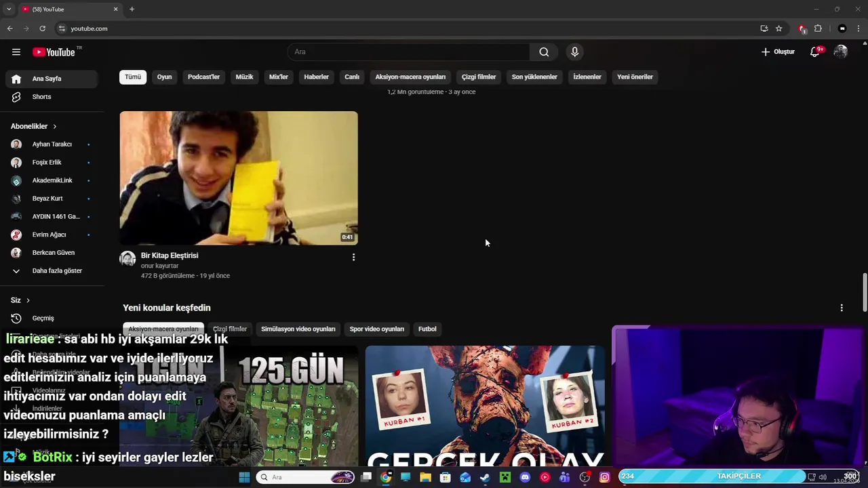Open Yeni konular keşfedin three-dot menu

click(x=842, y=308)
